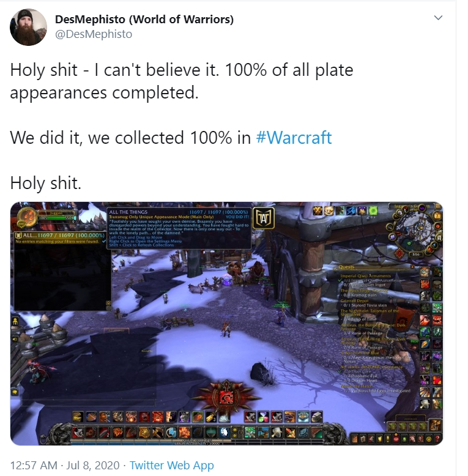The width and height of the screenshot is (468, 476).
Task: Open the red question mark help icon
Action: point(437,439)
